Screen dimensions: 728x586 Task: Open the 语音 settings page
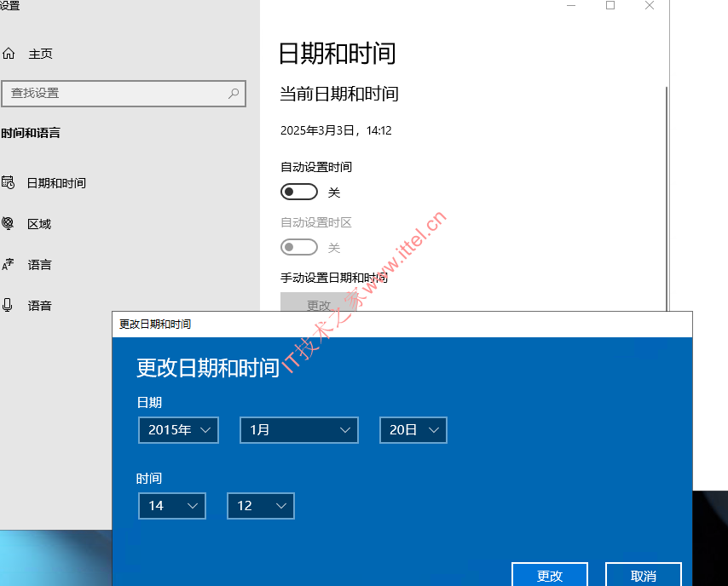[39, 306]
